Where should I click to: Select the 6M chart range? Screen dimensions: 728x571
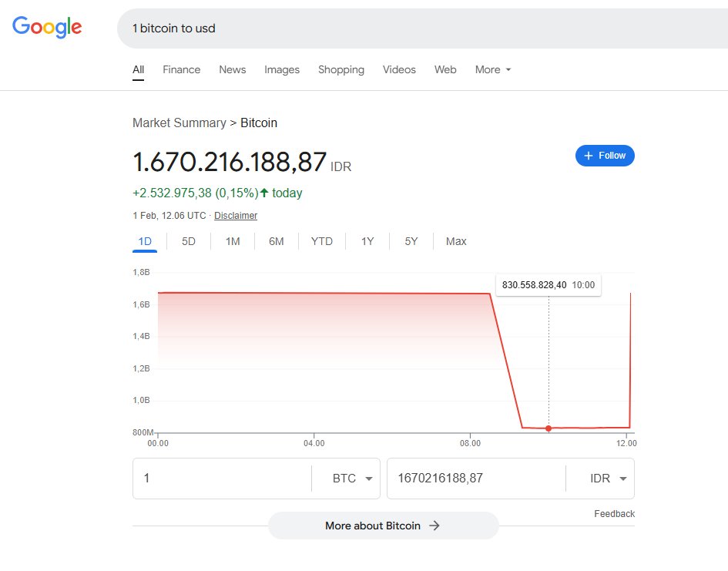277,241
